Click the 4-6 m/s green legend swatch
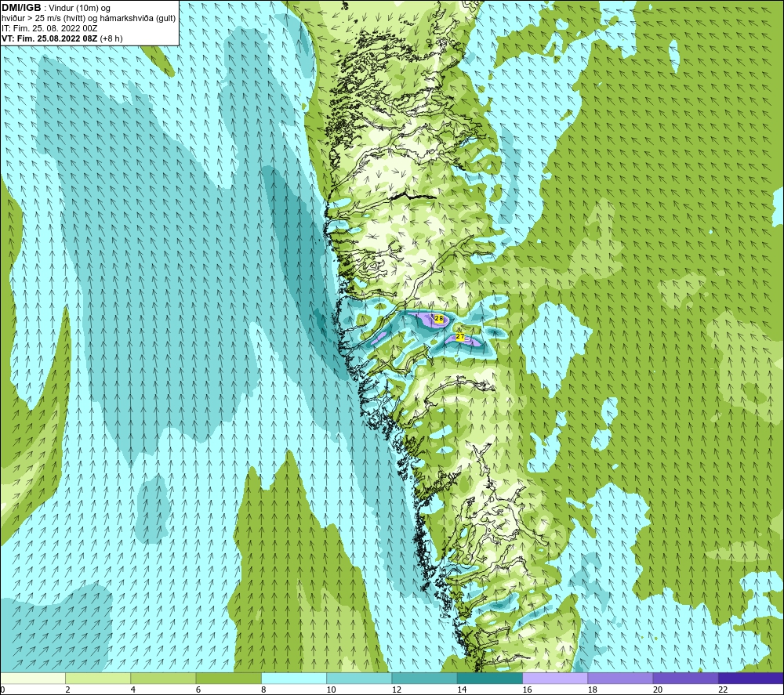The image size is (784, 695). point(164,678)
